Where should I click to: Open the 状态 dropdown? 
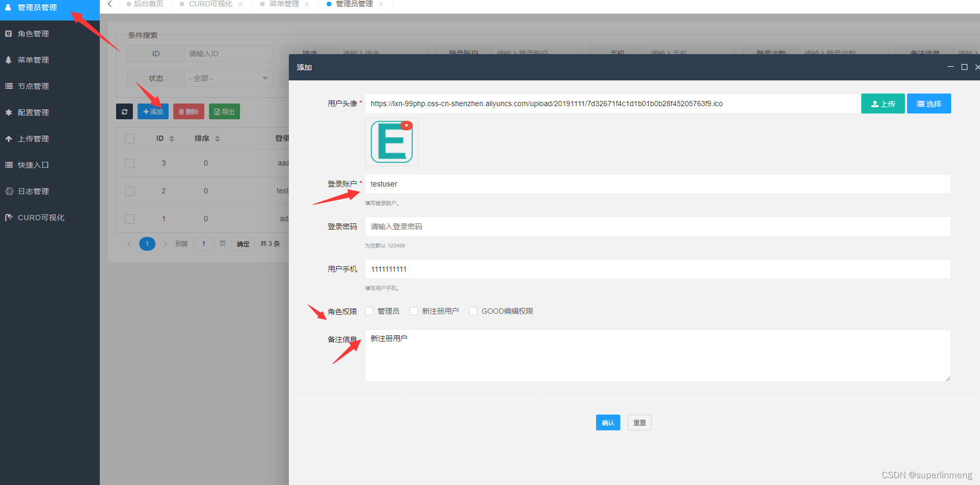point(228,78)
